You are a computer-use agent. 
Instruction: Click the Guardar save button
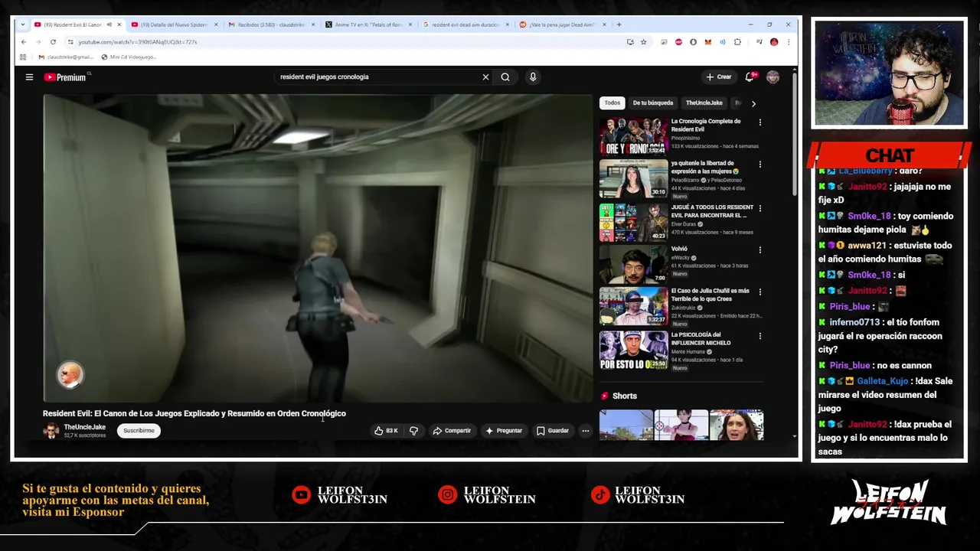[x=553, y=431]
